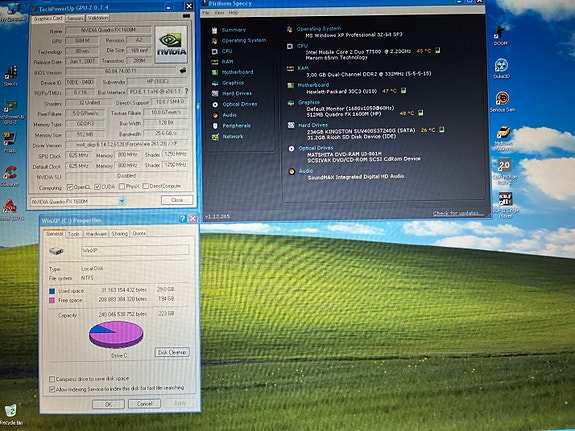Select Peripherals in the Speccy sidebar
The image size is (575, 431).
(x=237, y=126)
